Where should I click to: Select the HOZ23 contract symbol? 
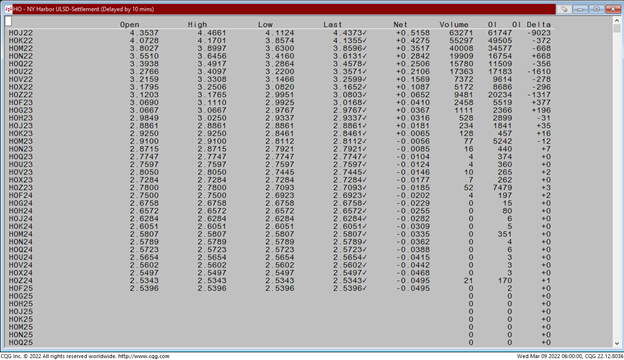(21, 188)
